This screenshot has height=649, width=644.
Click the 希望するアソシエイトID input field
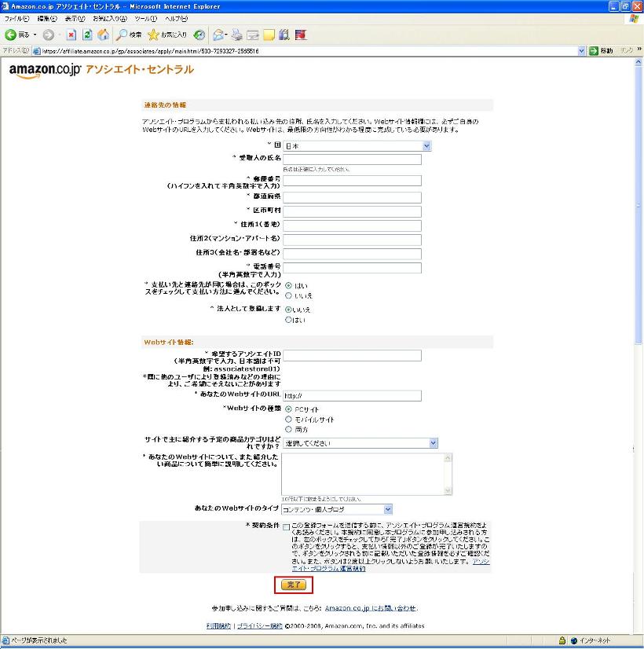coord(352,355)
